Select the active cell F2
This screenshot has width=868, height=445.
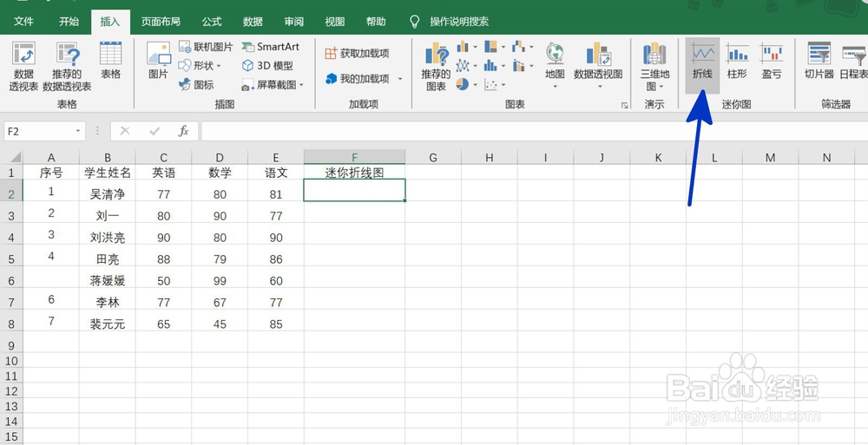pos(354,190)
